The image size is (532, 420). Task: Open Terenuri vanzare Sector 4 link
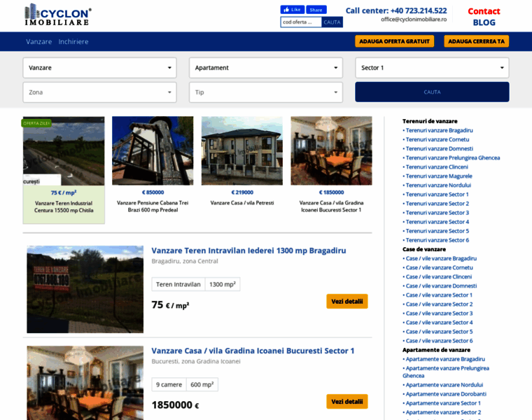coord(436,222)
